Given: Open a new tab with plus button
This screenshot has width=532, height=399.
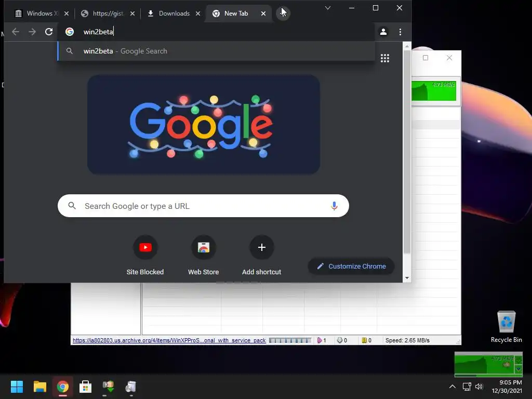Looking at the screenshot, I should [283, 14].
